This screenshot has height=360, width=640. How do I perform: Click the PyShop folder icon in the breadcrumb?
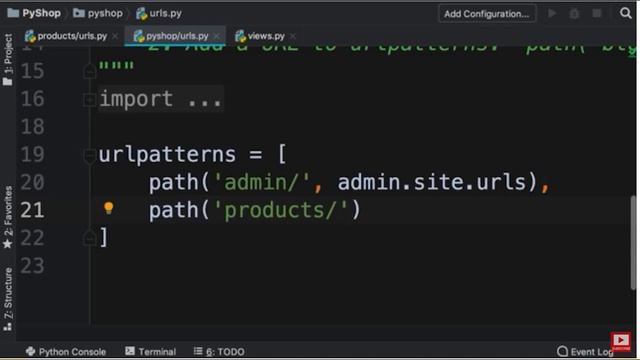[13, 13]
